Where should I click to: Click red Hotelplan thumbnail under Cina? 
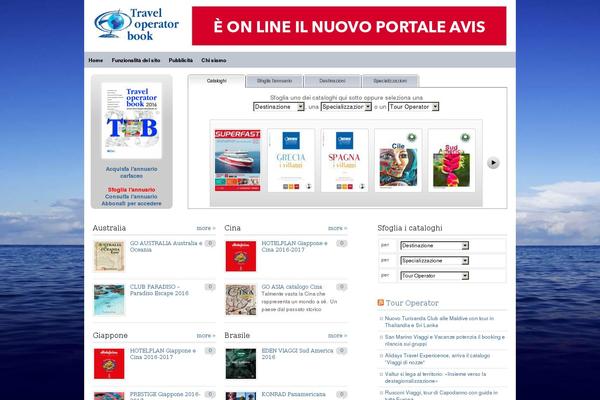coord(241,256)
